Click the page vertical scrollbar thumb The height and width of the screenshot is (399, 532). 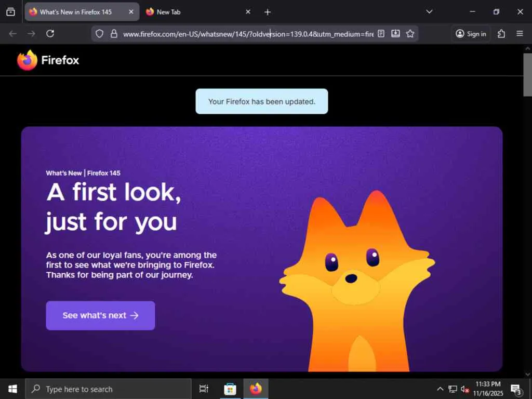(x=528, y=75)
